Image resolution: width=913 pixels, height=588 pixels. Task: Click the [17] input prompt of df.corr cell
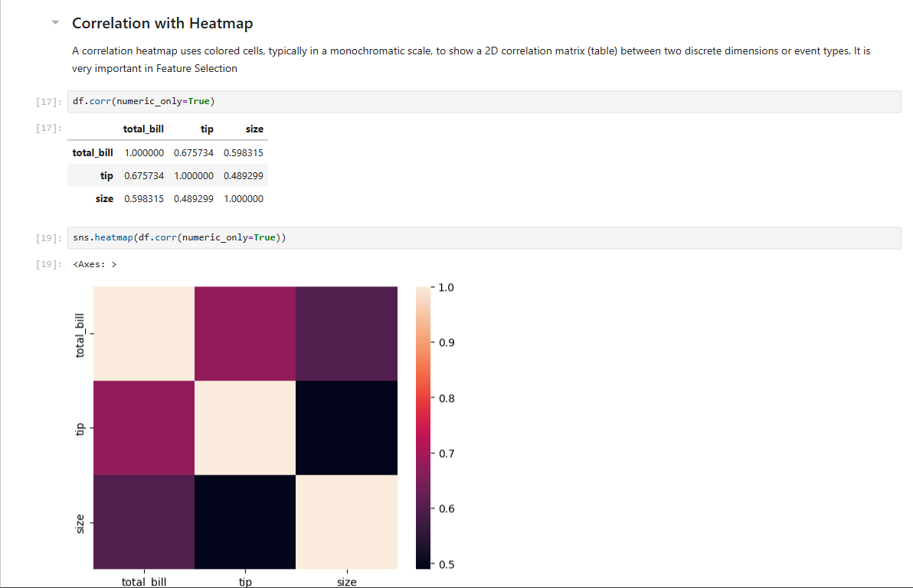tap(49, 102)
